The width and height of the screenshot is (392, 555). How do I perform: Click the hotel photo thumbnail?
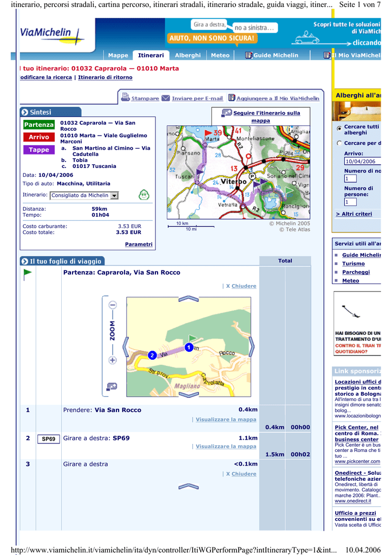(356, 111)
